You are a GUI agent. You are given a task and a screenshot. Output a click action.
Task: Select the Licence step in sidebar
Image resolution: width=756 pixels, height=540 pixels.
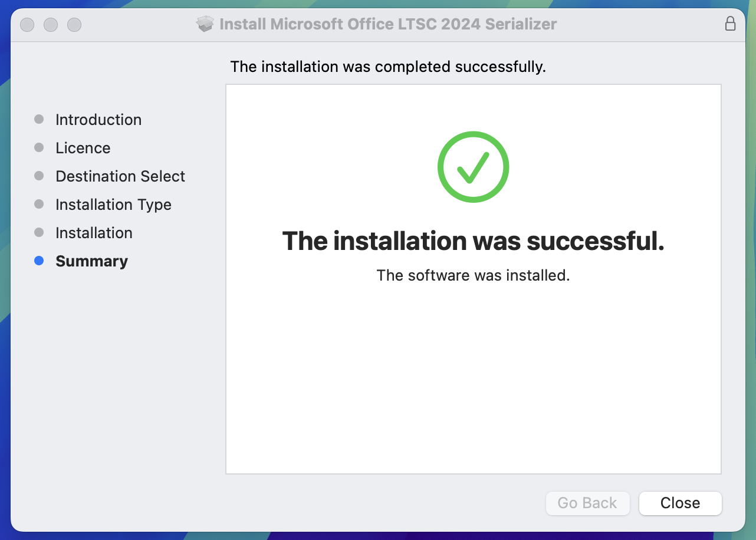(x=83, y=148)
